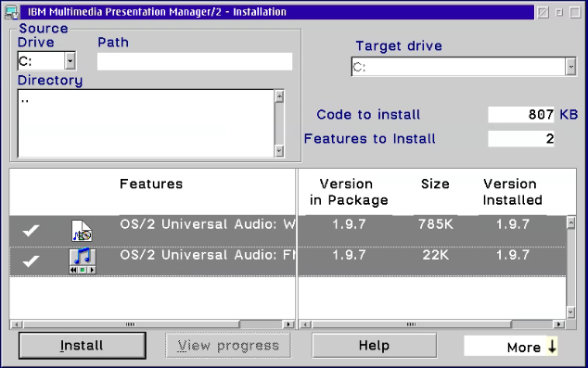Click the version pane scroll left arrow

click(306, 324)
